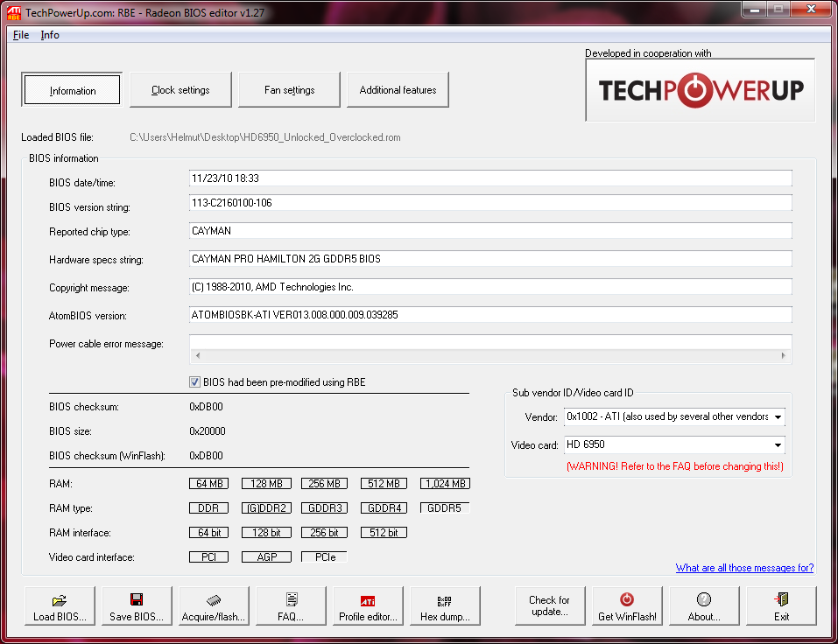Click Get WinFlash power icon button
This screenshot has height=644, width=838.
(627, 605)
